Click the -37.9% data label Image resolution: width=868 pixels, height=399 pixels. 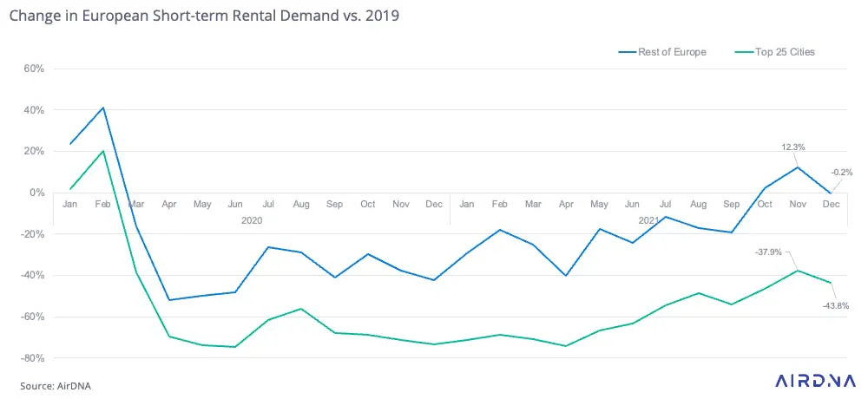(768, 252)
